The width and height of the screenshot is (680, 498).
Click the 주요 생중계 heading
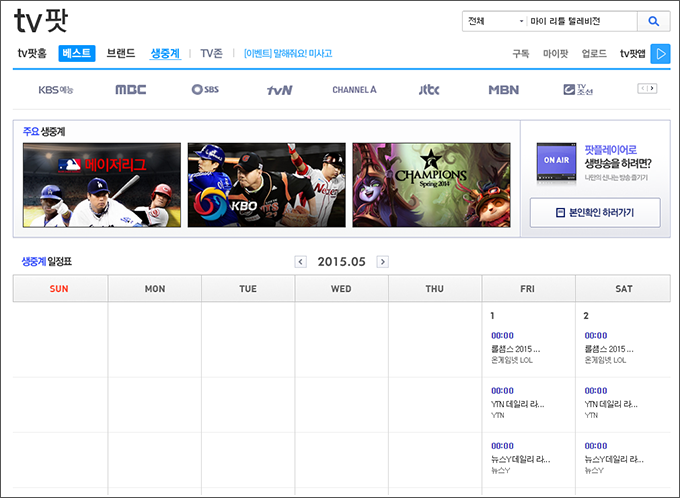pos(44,131)
